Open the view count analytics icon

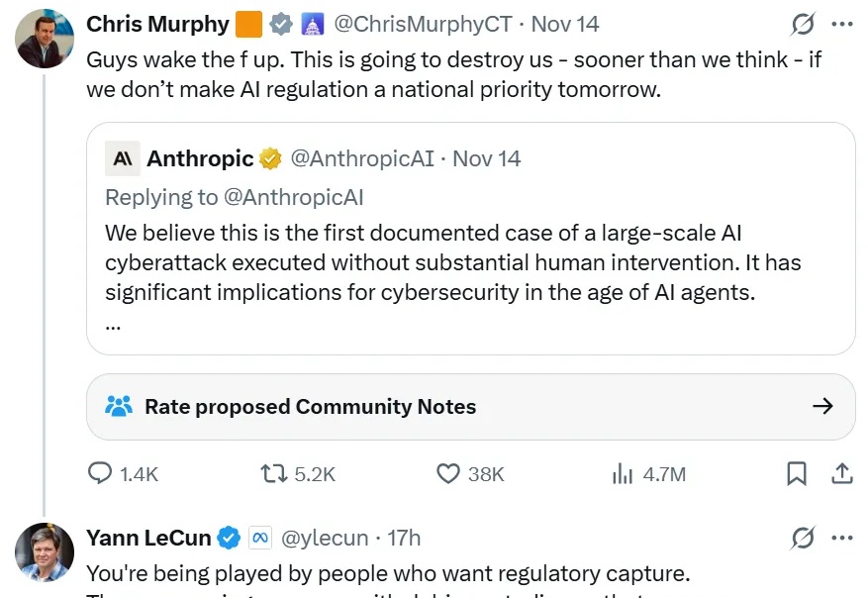pyautogui.click(x=622, y=473)
